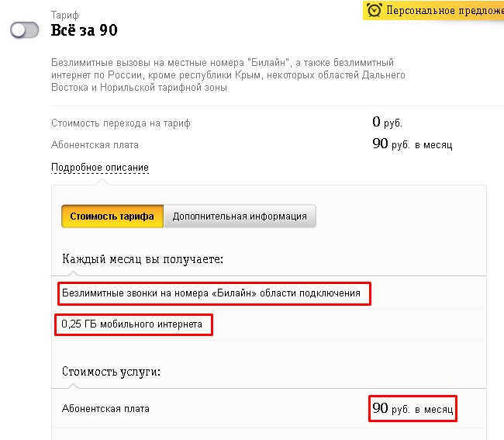This screenshot has height=440, width=504.
Task: Click the alarm clock icon in yellow banner
Action: [x=375, y=10]
